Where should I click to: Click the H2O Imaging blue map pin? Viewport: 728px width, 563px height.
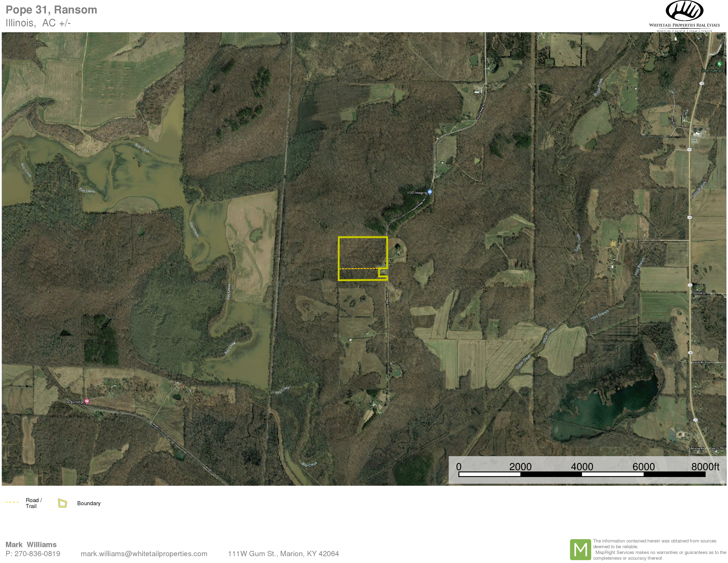pos(430,192)
